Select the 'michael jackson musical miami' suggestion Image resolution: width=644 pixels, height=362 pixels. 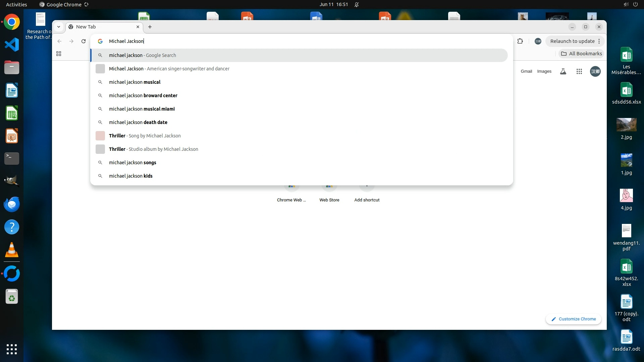(x=142, y=109)
